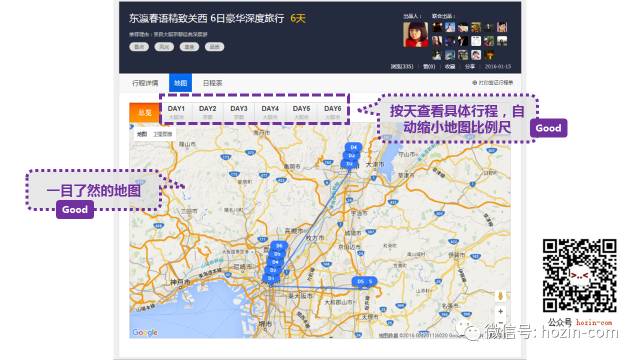
Task: Open the 行程详情 tab
Action: coord(145,83)
